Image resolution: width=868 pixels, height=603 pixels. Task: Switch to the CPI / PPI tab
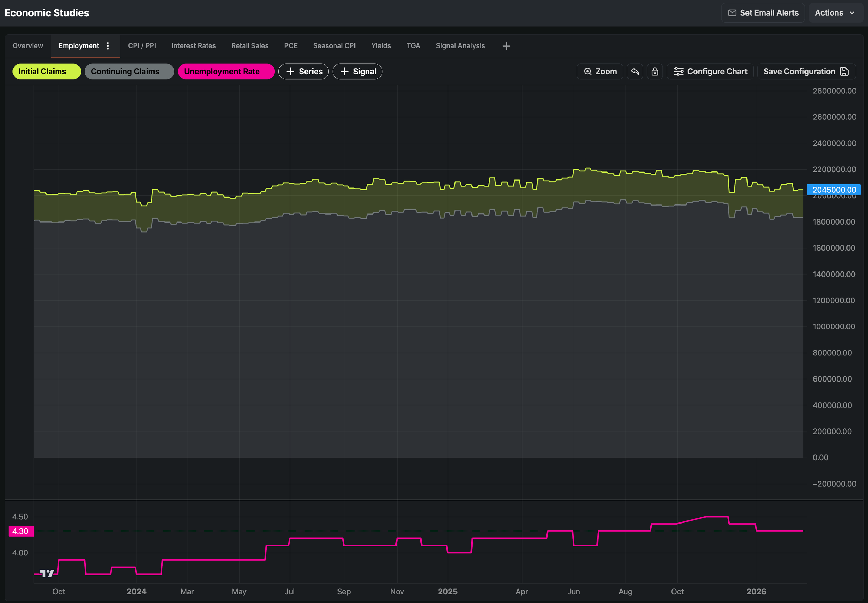(142, 46)
